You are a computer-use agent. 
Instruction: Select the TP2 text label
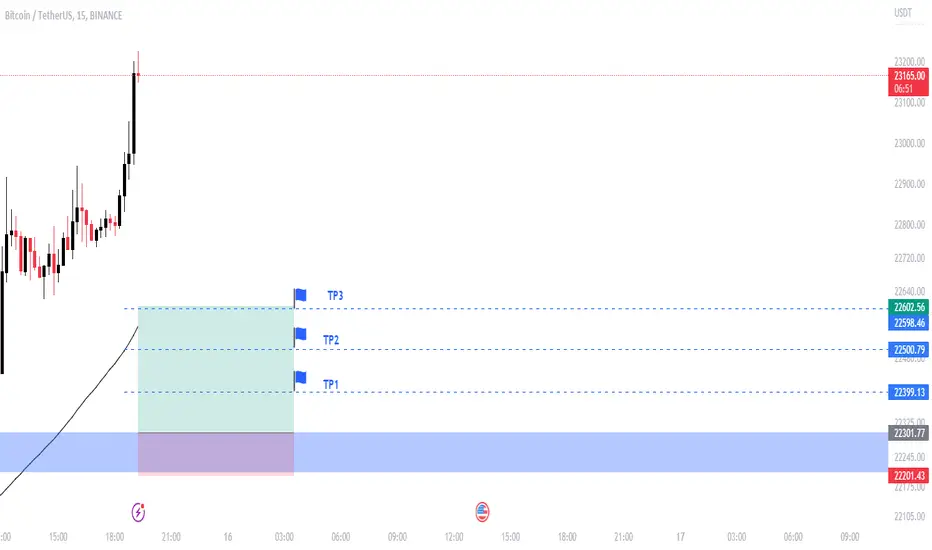pyautogui.click(x=331, y=340)
